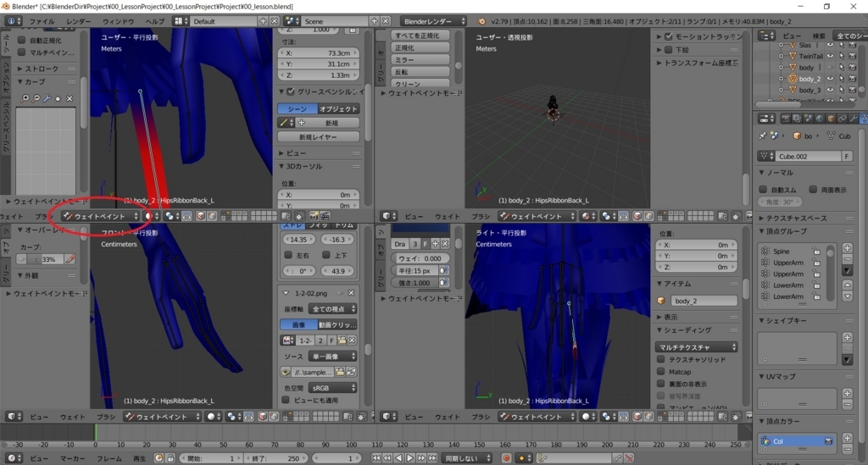Select the オブジェクト grease pencil source
This screenshot has width=868, height=465.
339,109
